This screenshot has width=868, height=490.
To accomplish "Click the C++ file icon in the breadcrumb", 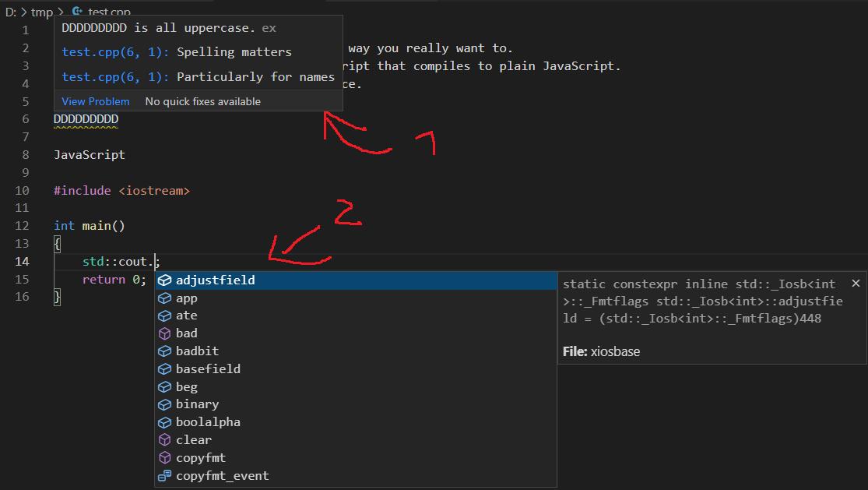I will [x=76, y=12].
